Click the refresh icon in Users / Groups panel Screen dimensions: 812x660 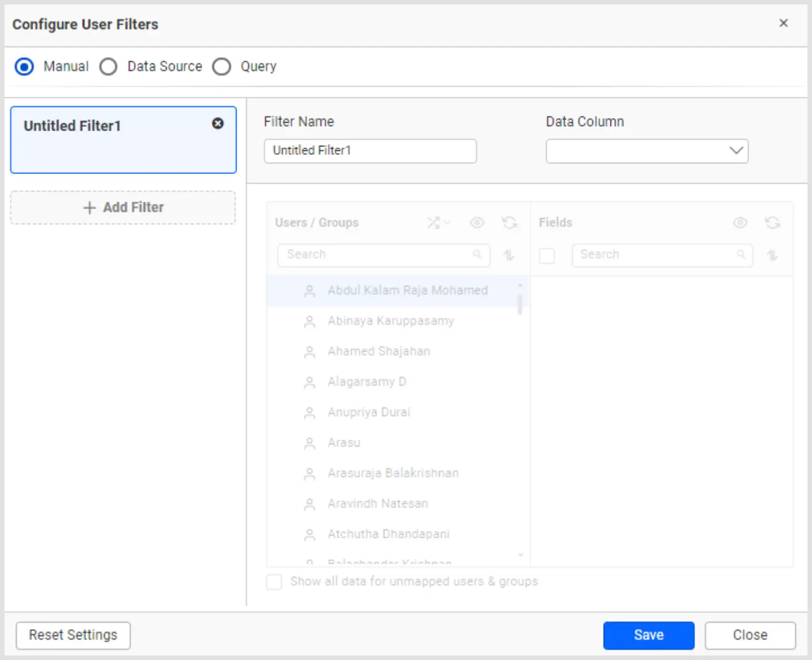510,222
